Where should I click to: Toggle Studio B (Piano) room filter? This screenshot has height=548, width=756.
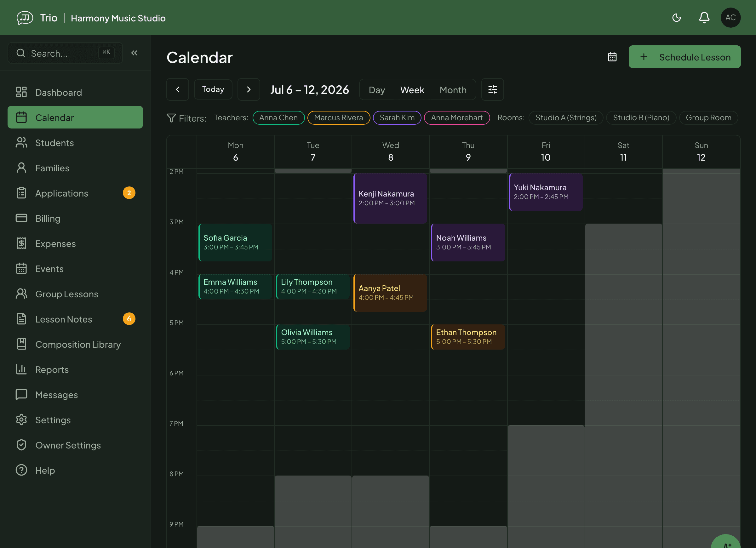pyautogui.click(x=641, y=118)
